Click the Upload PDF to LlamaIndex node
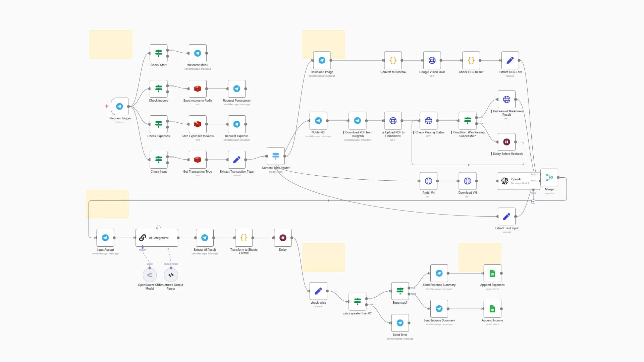Viewport: 644px width, 362px height. coord(393,121)
